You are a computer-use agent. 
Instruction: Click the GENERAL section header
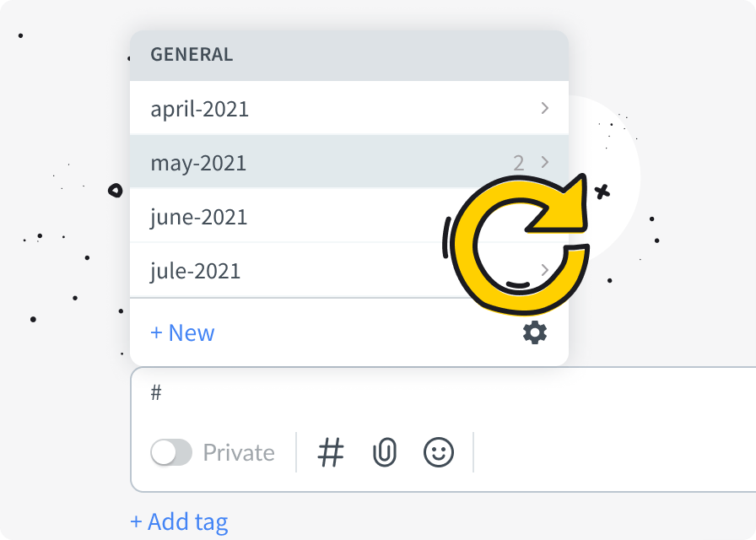tap(192, 55)
